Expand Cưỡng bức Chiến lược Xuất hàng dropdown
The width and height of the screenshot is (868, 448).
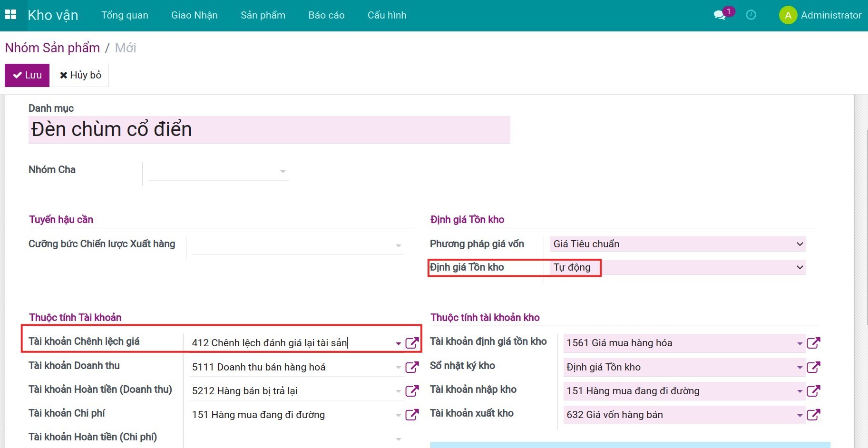(x=398, y=245)
